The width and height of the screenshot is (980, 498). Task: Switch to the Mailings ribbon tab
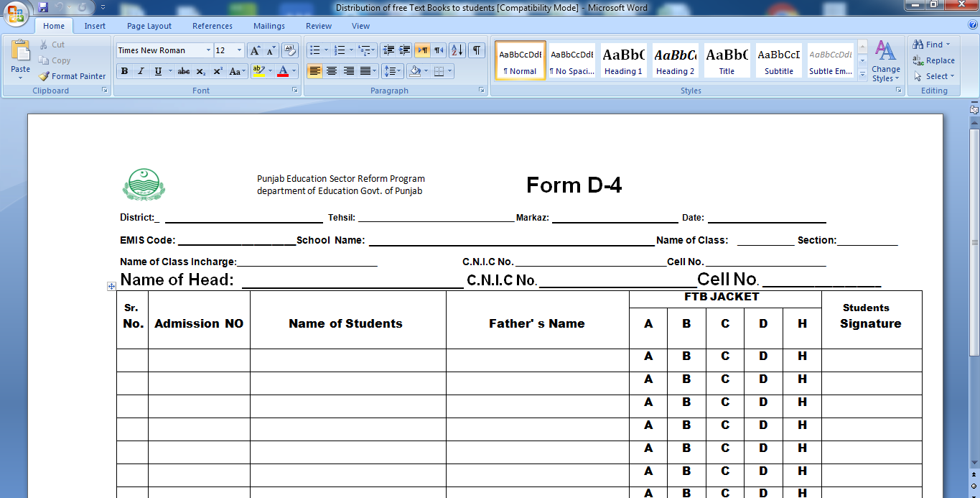tap(269, 25)
